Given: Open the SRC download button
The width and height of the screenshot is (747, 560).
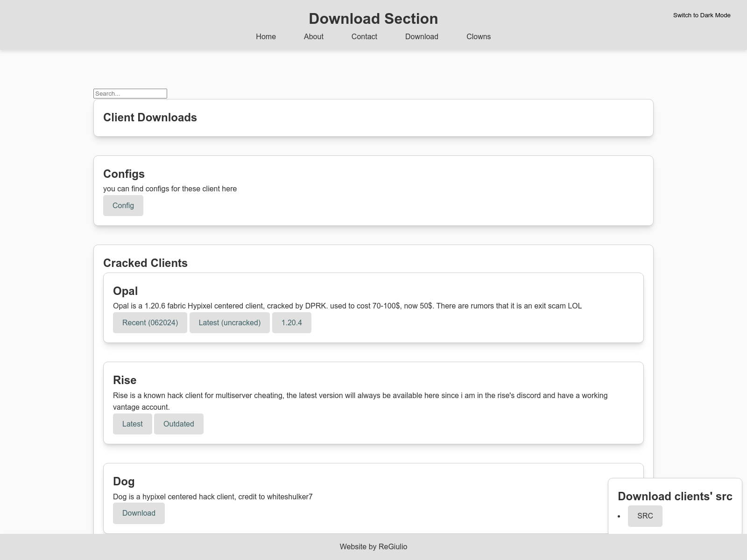Looking at the screenshot, I should click(x=645, y=516).
